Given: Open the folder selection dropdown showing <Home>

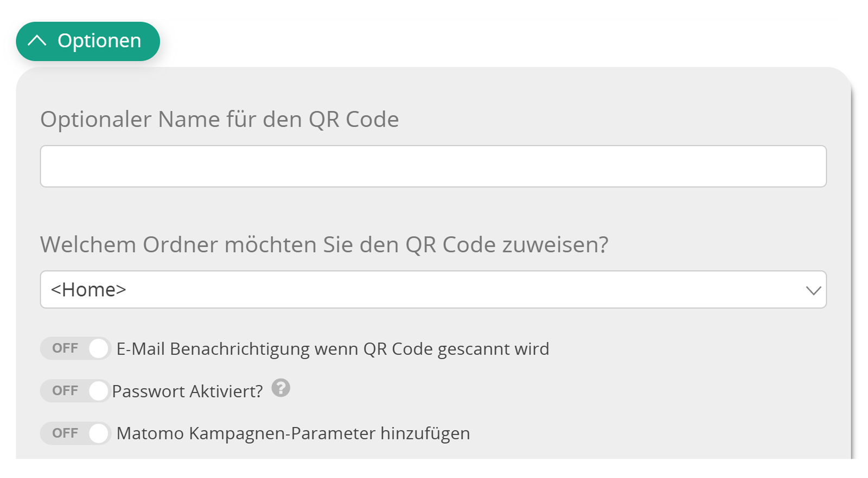Looking at the screenshot, I should pos(434,290).
